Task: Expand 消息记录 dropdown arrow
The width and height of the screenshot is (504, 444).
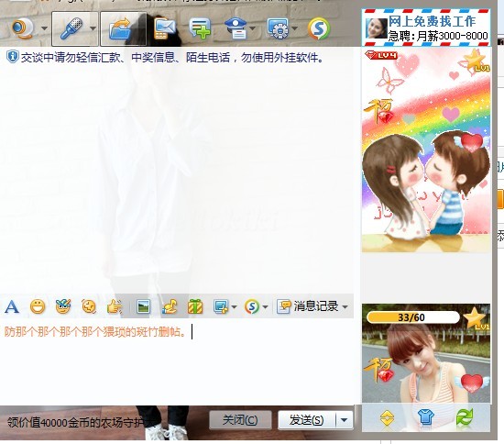Action: (x=345, y=306)
